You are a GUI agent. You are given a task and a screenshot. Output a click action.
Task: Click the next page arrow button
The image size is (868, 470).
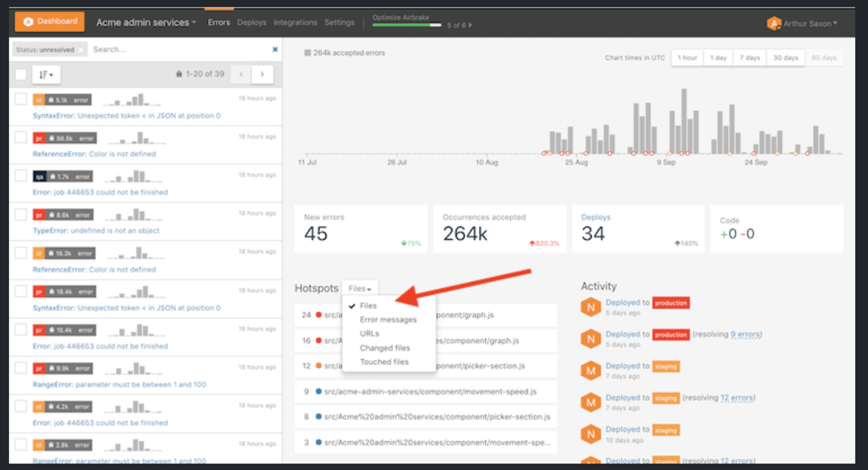pyautogui.click(x=262, y=73)
